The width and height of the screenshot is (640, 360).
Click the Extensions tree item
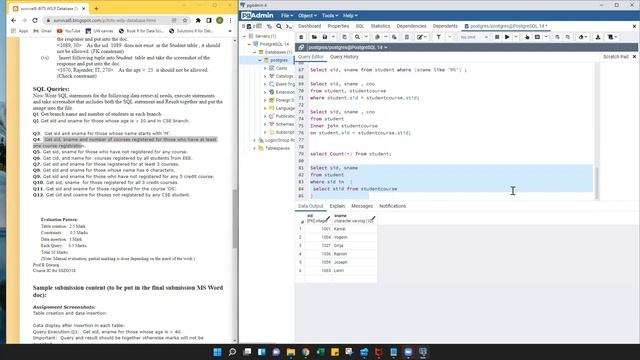(285, 92)
